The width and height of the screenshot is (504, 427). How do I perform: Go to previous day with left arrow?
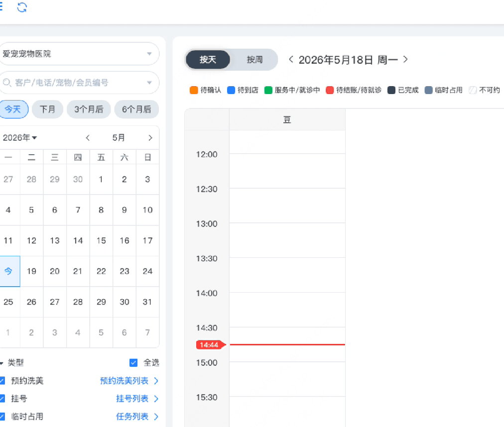(x=291, y=59)
